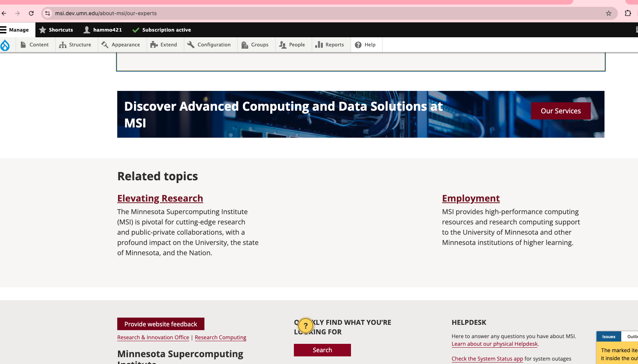638x364 pixels.
Task: Open the hammo421 user menu
Action: [103, 30]
